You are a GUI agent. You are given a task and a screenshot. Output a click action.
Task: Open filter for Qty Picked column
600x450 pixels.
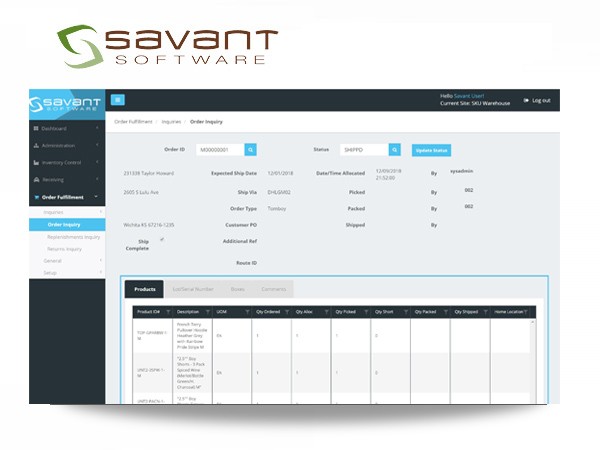click(366, 312)
